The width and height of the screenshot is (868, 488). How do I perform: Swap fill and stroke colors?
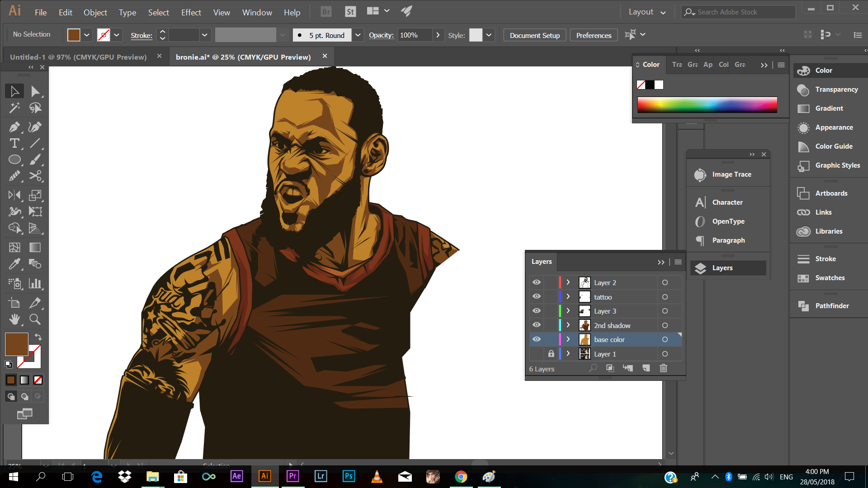[x=38, y=337]
